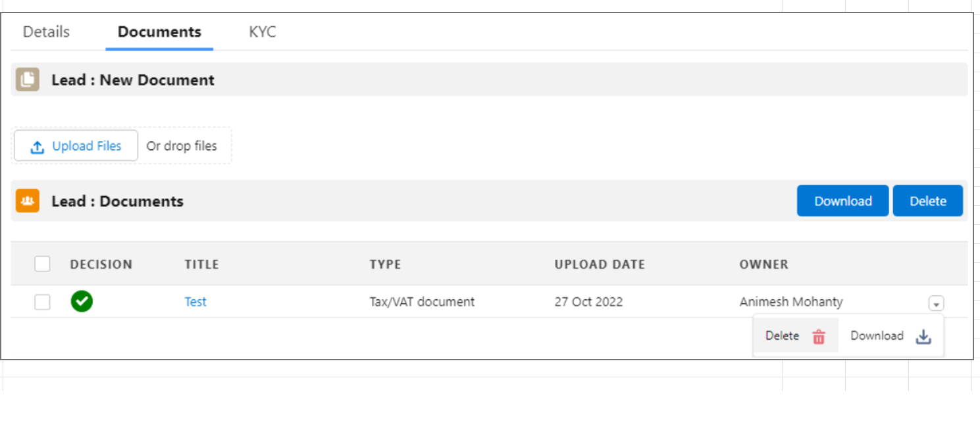Click the Or drop files zone
The width and height of the screenshot is (980, 426).
point(182,146)
